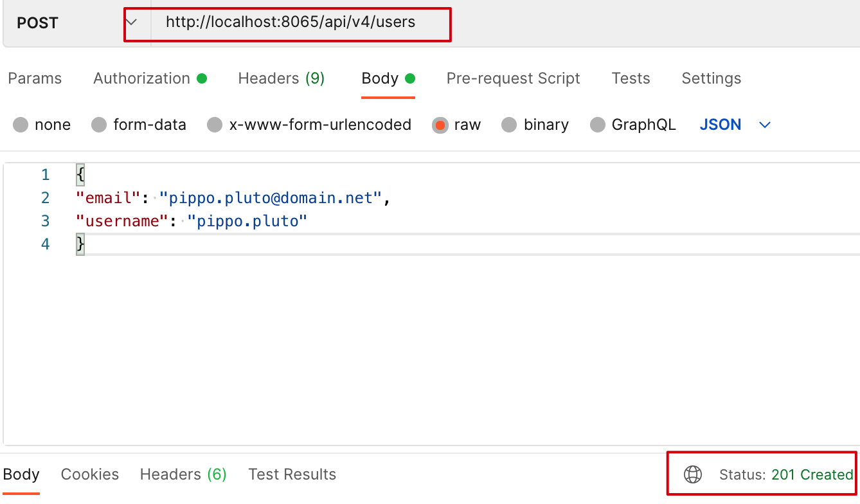Click line number 4 in editor
The image size is (860, 504).
tap(45, 244)
